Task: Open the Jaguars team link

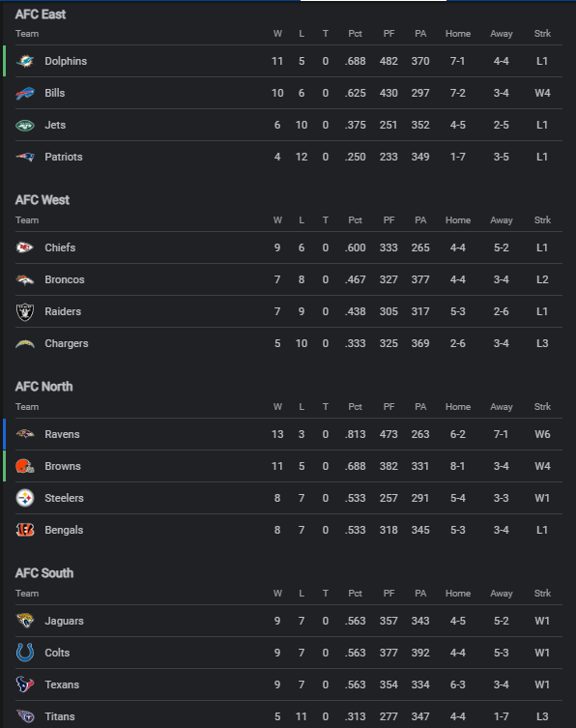Action: tap(64, 622)
